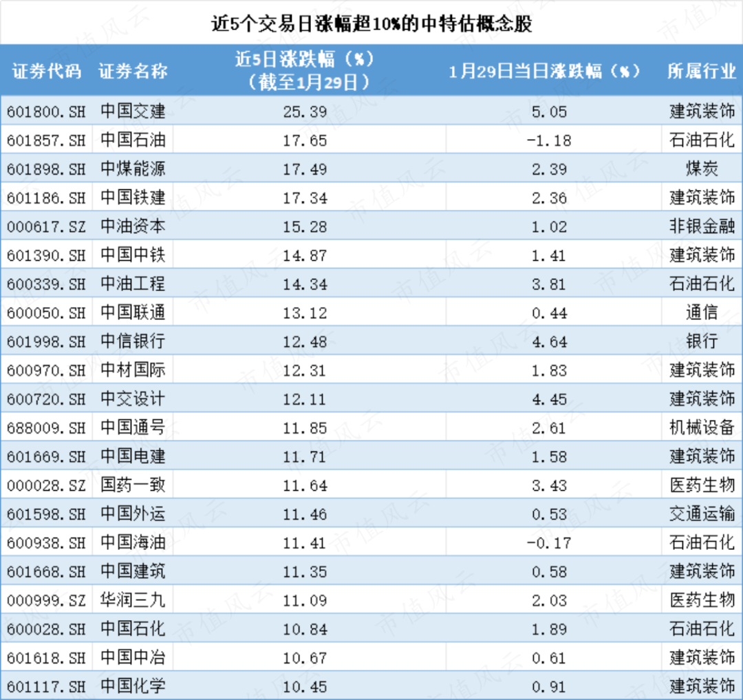Click the 证券名称 column header
This screenshot has height=700, width=743.
(133, 71)
